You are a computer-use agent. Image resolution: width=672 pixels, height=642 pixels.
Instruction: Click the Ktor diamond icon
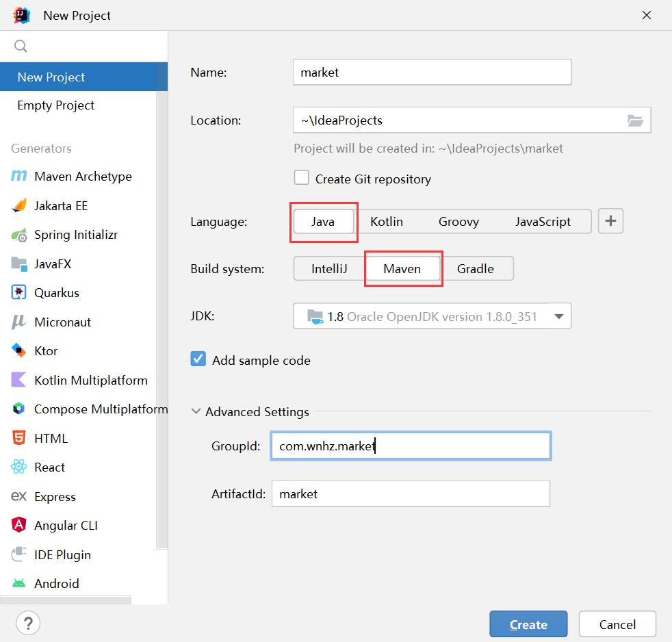19,350
